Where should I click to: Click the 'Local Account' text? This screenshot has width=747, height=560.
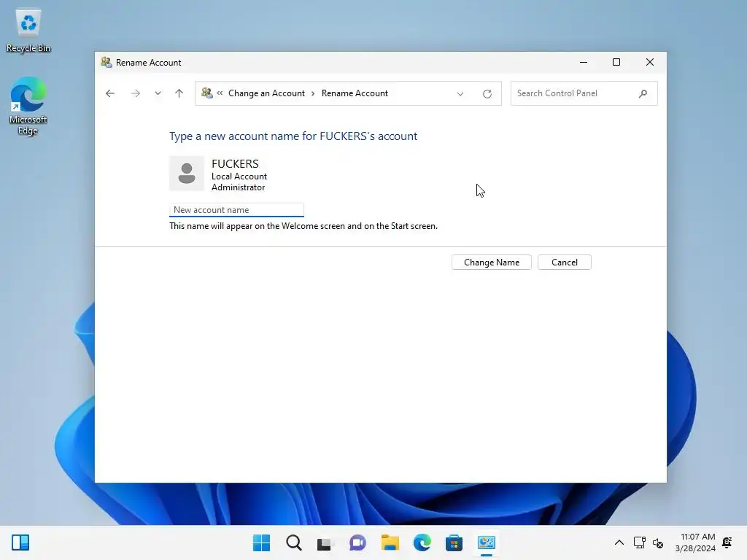pos(239,176)
